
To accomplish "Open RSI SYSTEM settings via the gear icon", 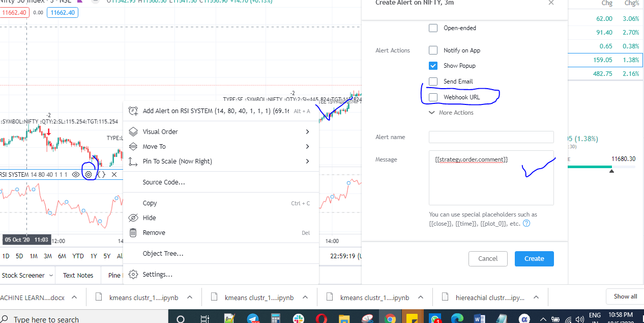I will click(89, 174).
